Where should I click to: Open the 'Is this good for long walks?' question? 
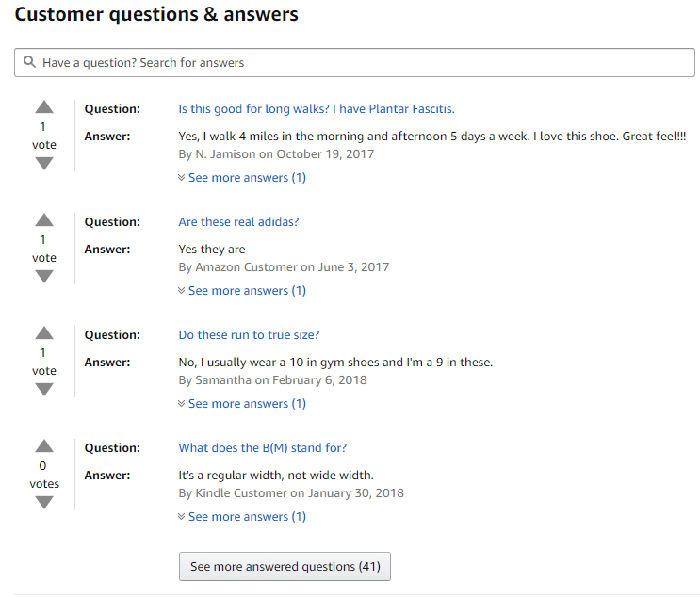click(317, 109)
